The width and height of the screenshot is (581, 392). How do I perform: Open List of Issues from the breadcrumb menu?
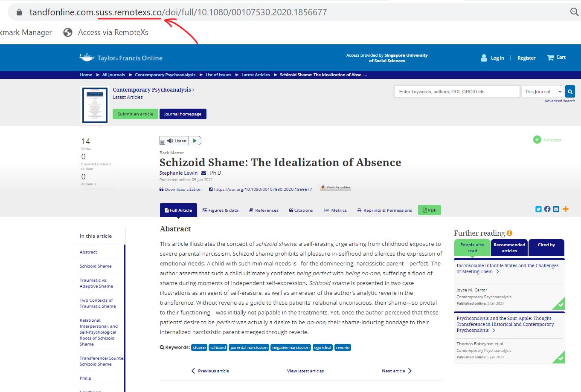click(x=218, y=75)
